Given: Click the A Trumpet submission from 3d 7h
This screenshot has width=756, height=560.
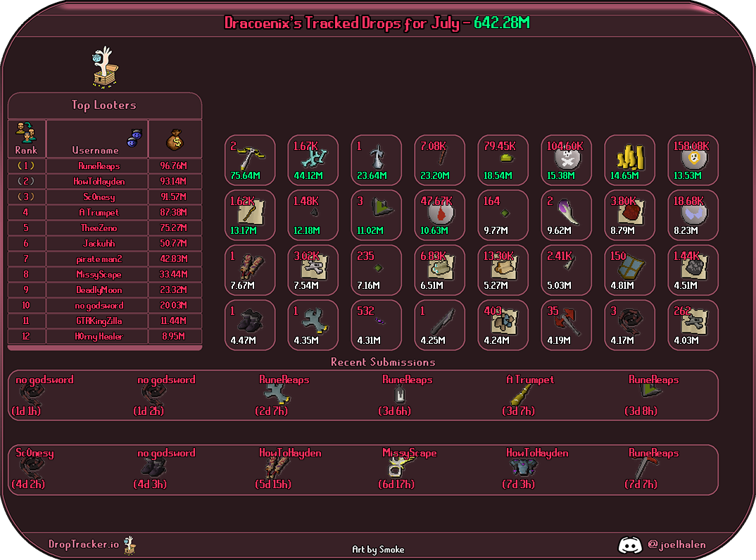Looking at the screenshot, I should pyautogui.click(x=529, y=395).
